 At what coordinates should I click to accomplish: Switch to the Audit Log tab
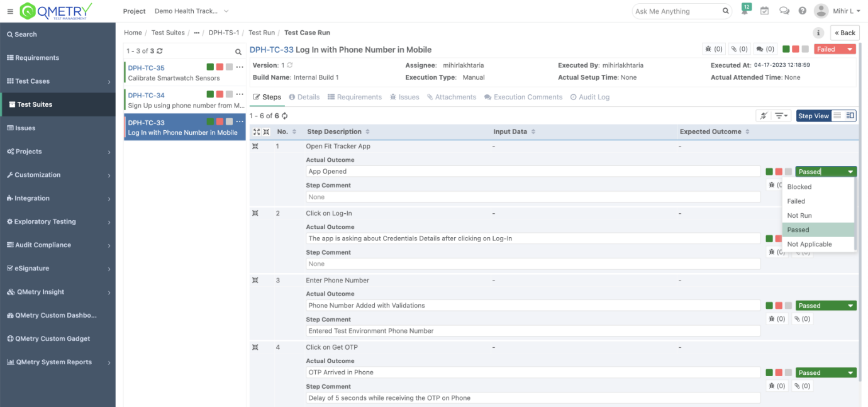click(x=590, y=97)
